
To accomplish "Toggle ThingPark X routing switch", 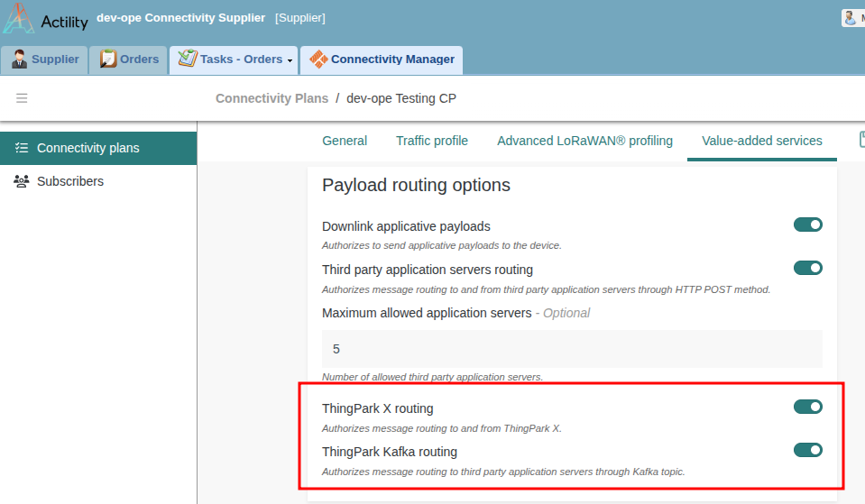I will click(808, 407).
